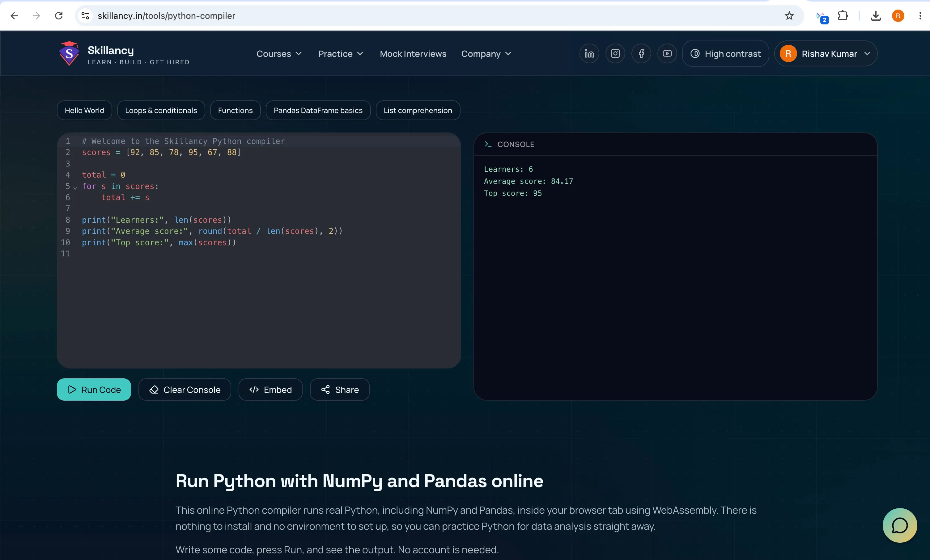Screen dimensions: 930x560
Task: Go back to previous page
Action: point(14,16)
